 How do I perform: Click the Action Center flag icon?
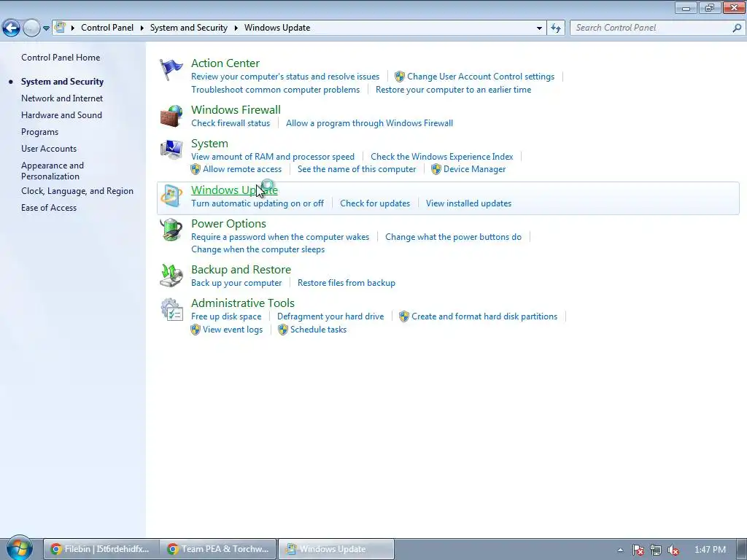171,69
